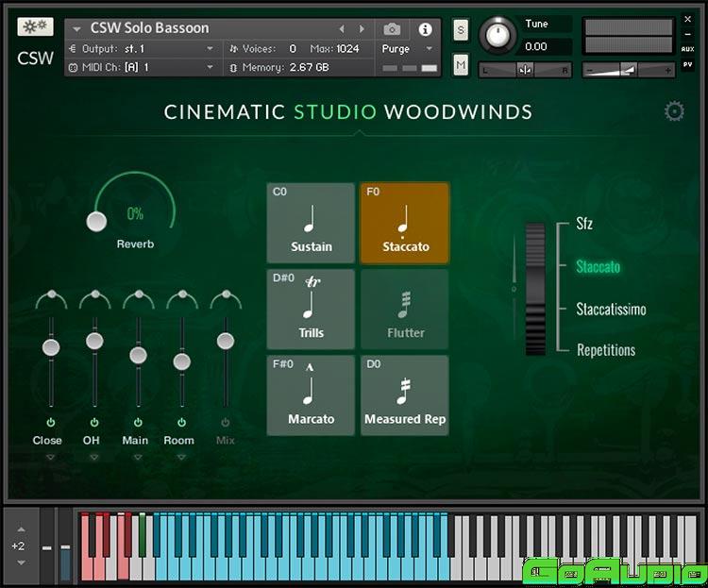Activate the Measured Rep articulation icon
Image resolution: width=708 pixels, height=588 pixels.
pyautogui.click(x=404, y=395)
